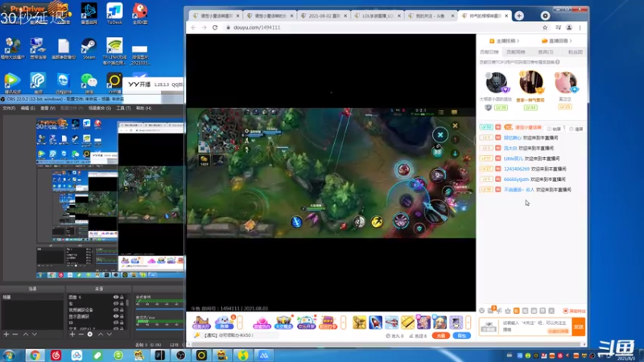
Task: Adjust the Mic/Aux volume slider in OBS
Action: pyautogui.click(x=159, y=328)
